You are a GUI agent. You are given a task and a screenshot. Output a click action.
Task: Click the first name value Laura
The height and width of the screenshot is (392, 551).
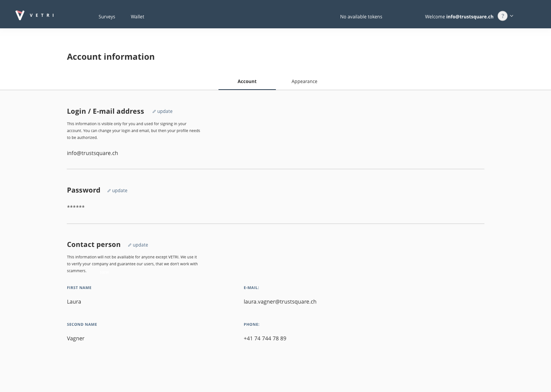pyautogui.click(x=74, y=302)
